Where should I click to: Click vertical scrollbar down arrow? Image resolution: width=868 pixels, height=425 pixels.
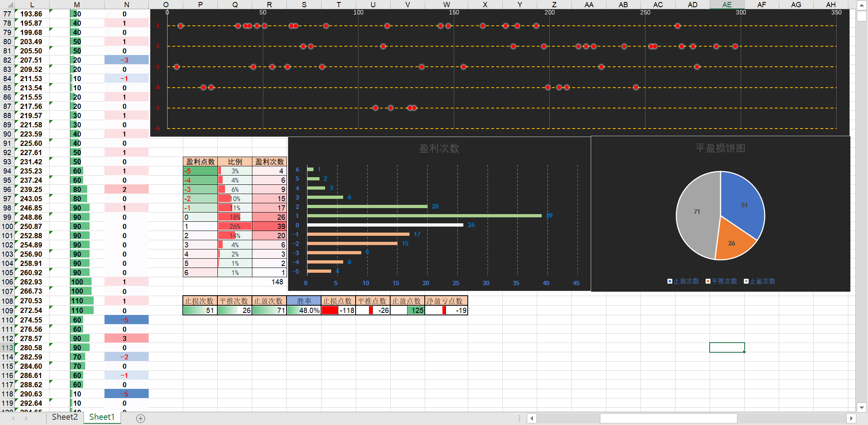862,407
